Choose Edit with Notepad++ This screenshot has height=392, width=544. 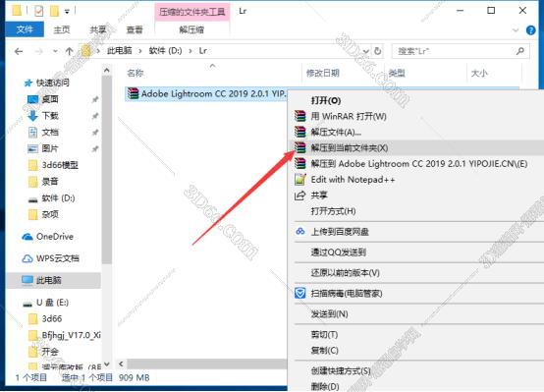416,180
